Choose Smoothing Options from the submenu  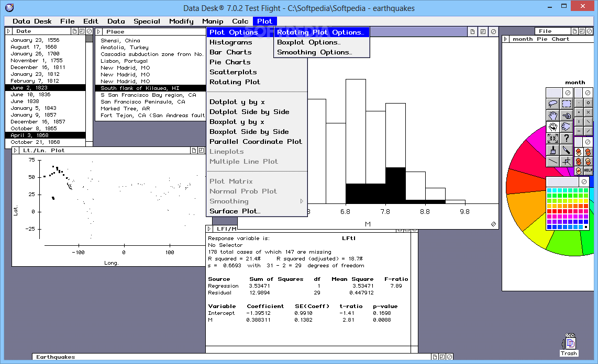pos(322,52)
